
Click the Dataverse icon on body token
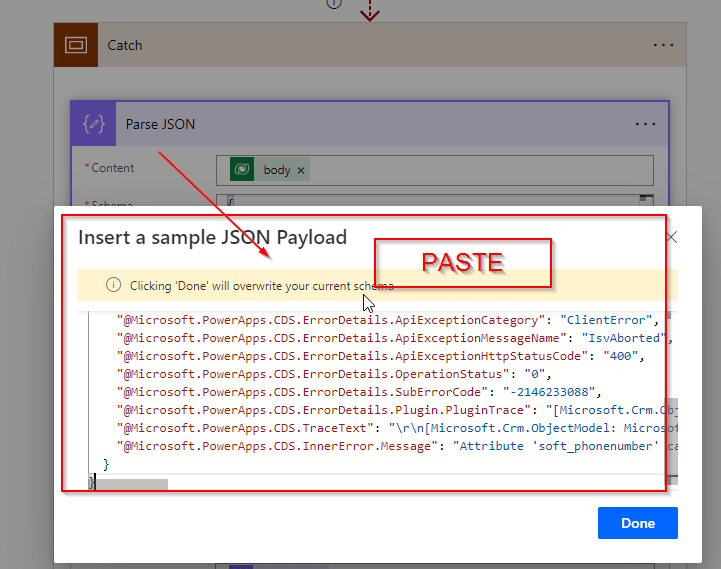coord(242,169)
